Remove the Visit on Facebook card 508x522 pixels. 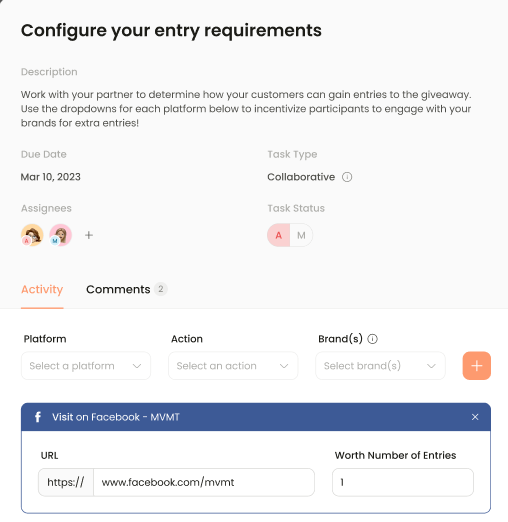tap(475, 417)
